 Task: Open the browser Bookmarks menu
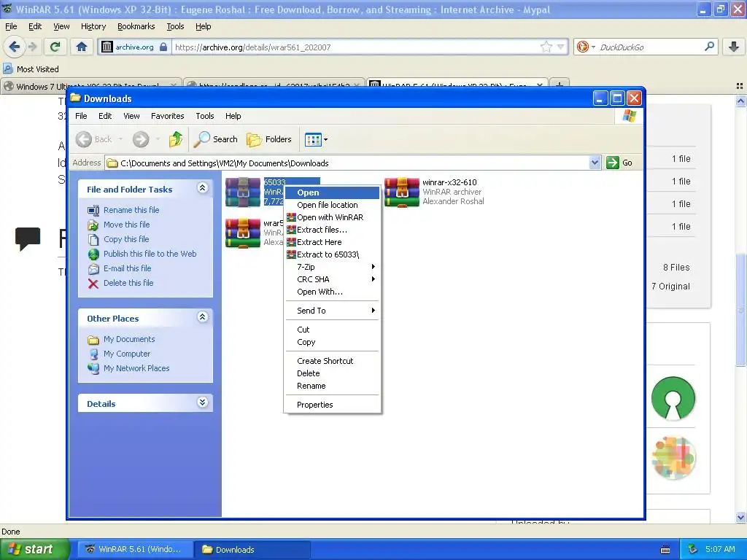tap(136, 26)
